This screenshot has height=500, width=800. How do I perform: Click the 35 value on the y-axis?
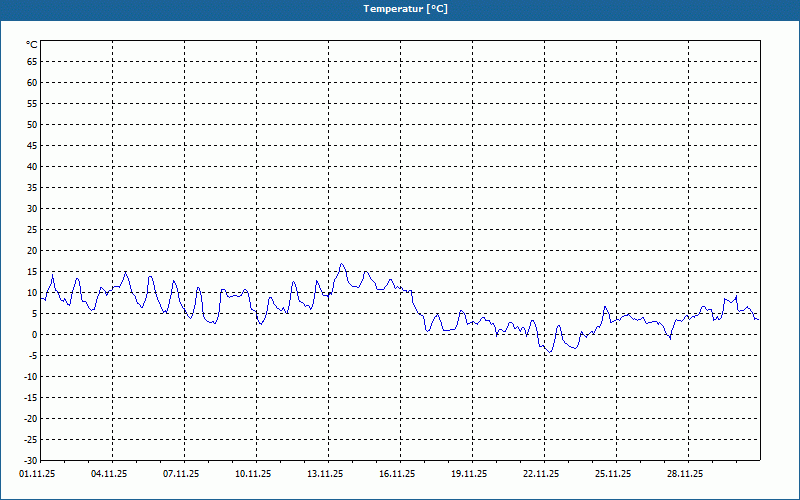point(32,188)
